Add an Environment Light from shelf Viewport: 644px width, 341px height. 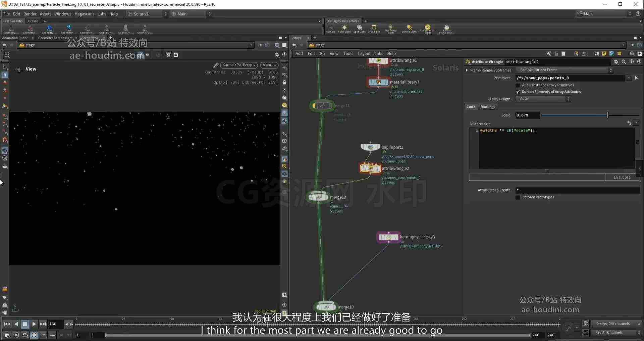(428, 29)
